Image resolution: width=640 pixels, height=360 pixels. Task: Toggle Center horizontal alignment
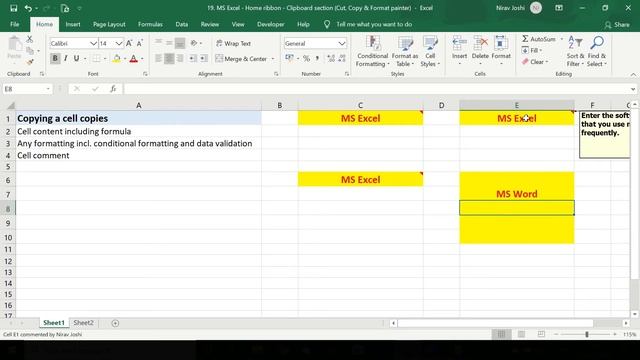click(169, 59)
